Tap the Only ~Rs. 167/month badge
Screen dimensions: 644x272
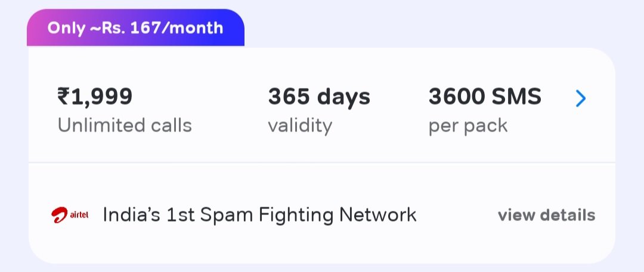pyautogui.click(x=135, y=28)
